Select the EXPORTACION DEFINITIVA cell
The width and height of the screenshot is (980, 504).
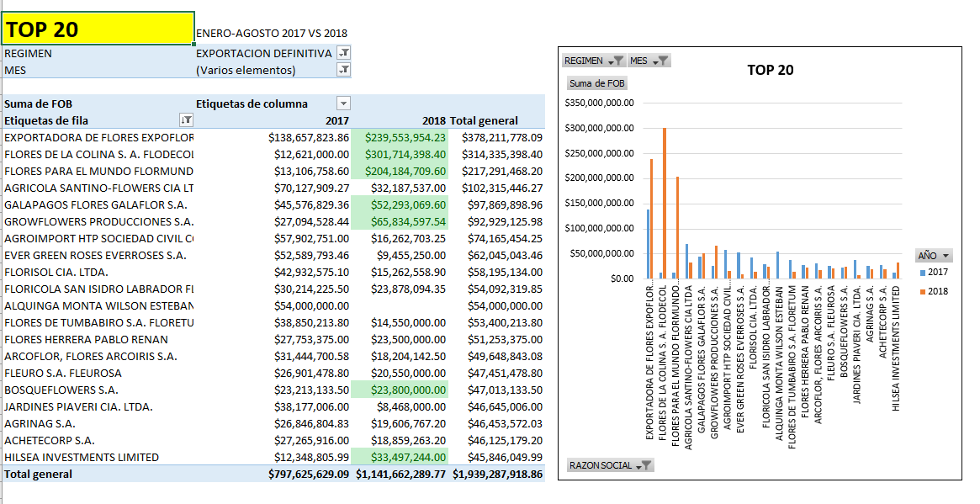tap(264, 53)
